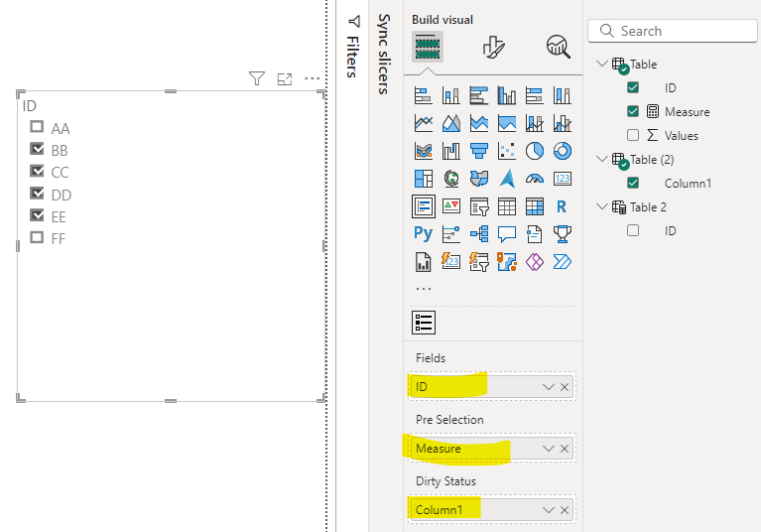The height and width of the screenshot is (532, 761).
Task: Select the scatter chart visual
Action: (507, 151)
